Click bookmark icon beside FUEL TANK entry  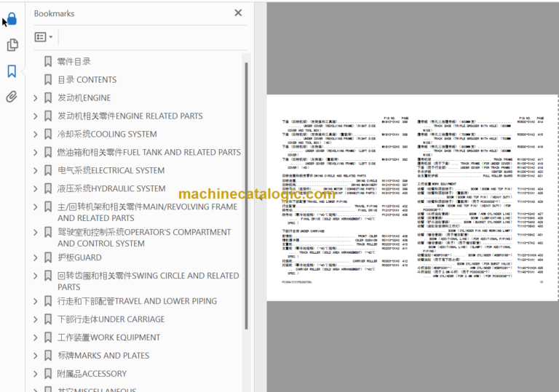pos(48,152)
